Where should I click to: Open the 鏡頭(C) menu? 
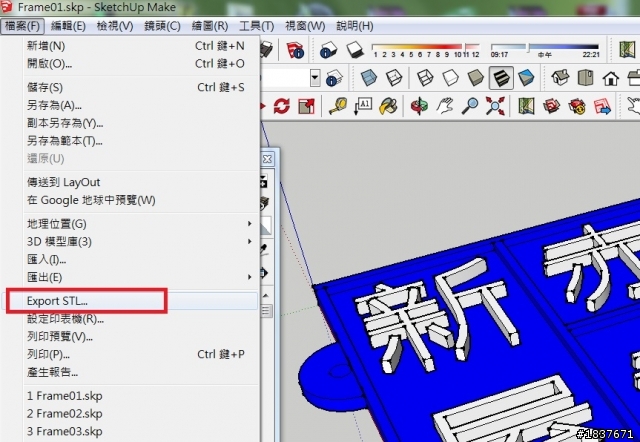pos(162,26)
